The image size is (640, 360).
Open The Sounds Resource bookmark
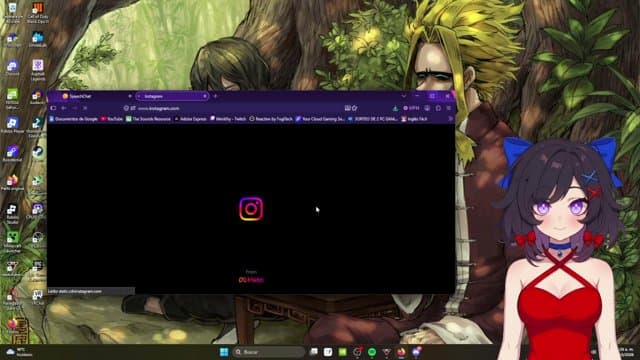(x=148, y=119)
